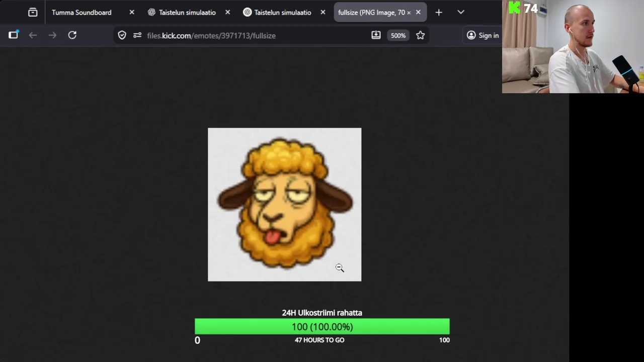Screen dimensions: 644x362
Task: Close the second Taistelun simulaatio tab
Action: click(323, 12)
